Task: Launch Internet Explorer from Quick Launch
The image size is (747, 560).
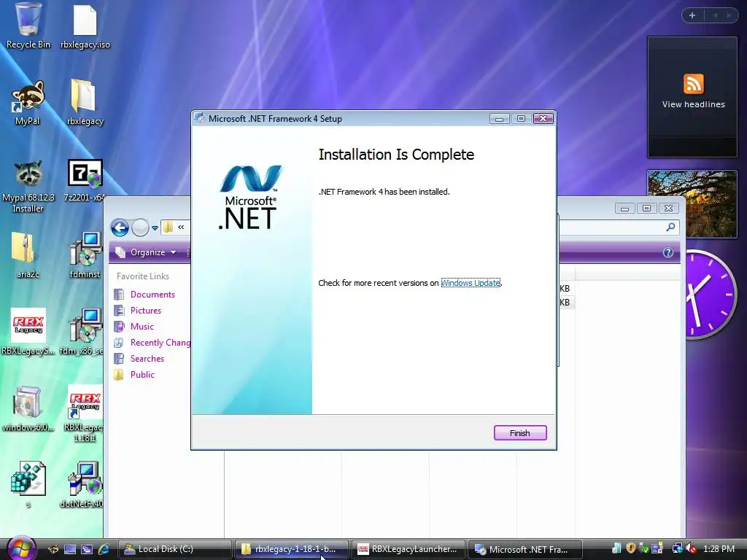Action: coord(104,549)
